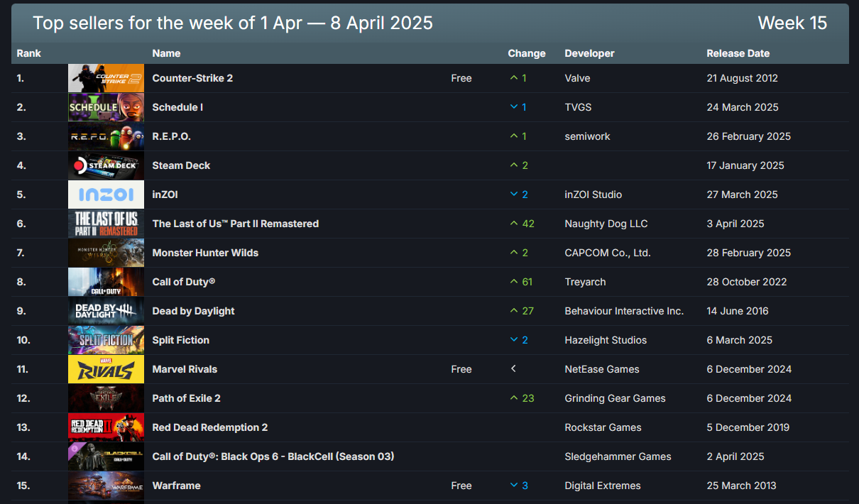
Task: Open the Steam Deck thumbnail image
Action: 106,165
